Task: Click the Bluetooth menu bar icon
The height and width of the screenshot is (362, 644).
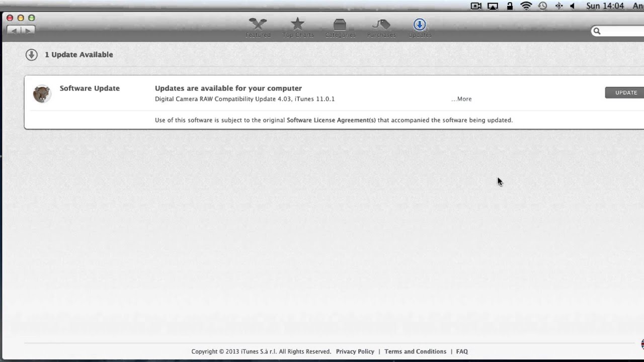Action: coord(558,6)
